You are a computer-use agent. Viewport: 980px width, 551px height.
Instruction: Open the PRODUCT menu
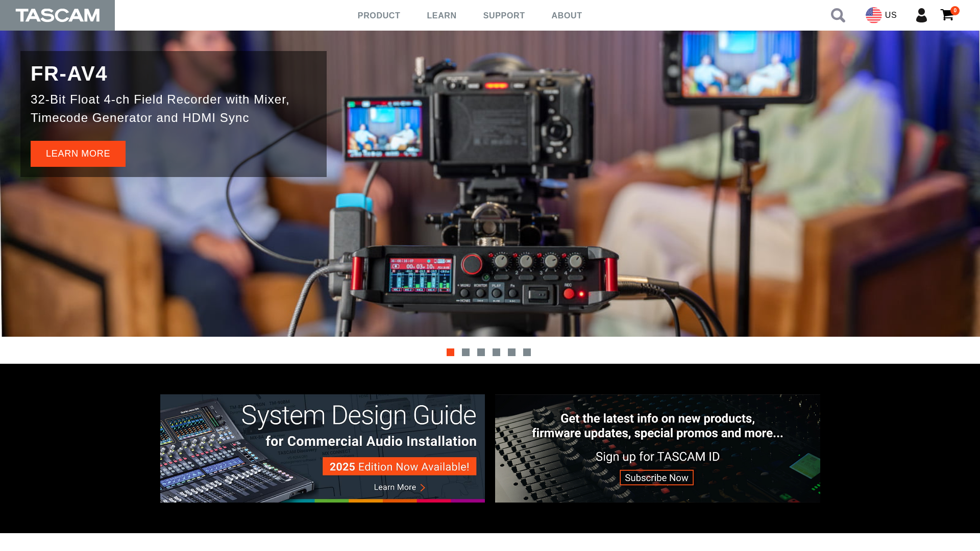tap(379, 15)
